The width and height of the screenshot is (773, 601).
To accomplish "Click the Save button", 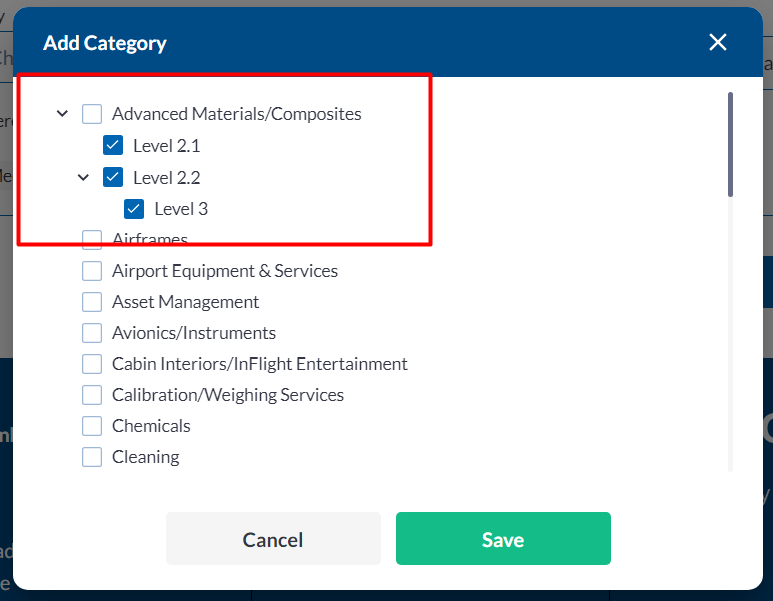I will [x=503, y=539].
